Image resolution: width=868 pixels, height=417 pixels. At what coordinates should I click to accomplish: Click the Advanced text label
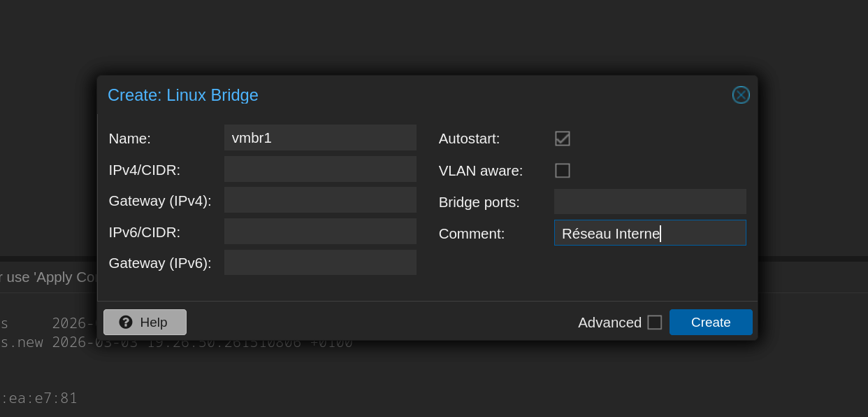(x=609, y=323)
